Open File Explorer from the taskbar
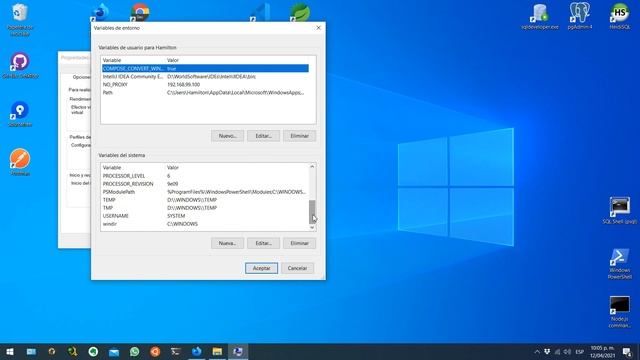 tap(217, 351)
